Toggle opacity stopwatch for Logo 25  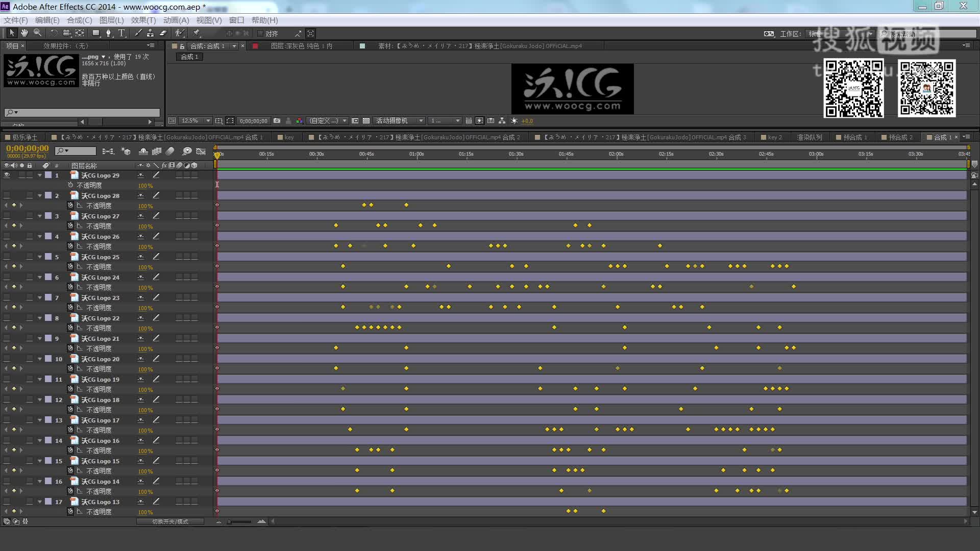70,267
